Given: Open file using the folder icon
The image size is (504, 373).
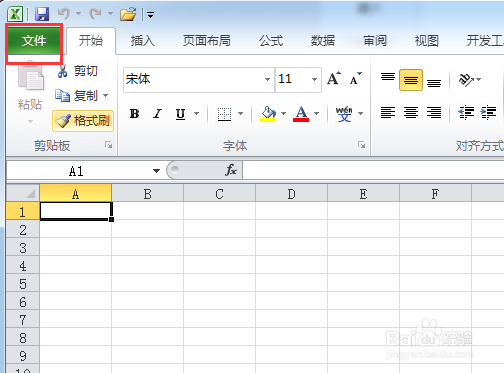Looking at the screenshot, I should pyautogui.click(x=128, y=14).
